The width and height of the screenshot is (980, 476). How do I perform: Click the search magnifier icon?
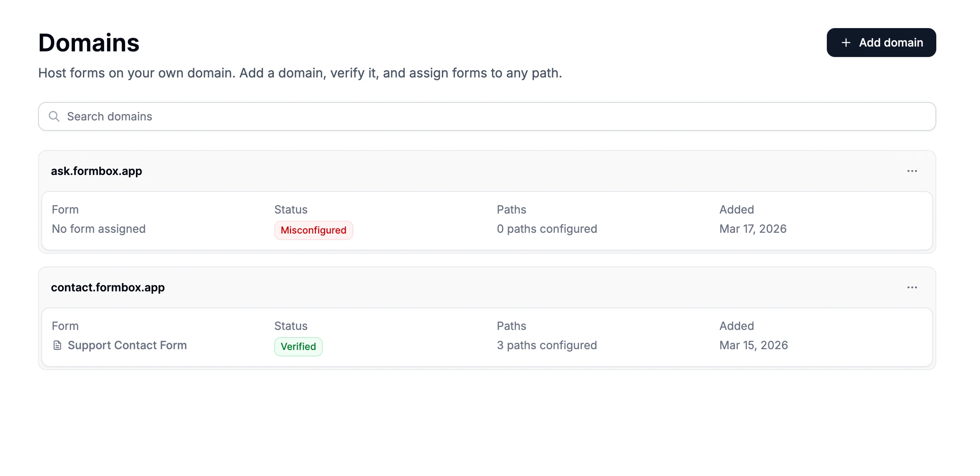pos(54,116)
